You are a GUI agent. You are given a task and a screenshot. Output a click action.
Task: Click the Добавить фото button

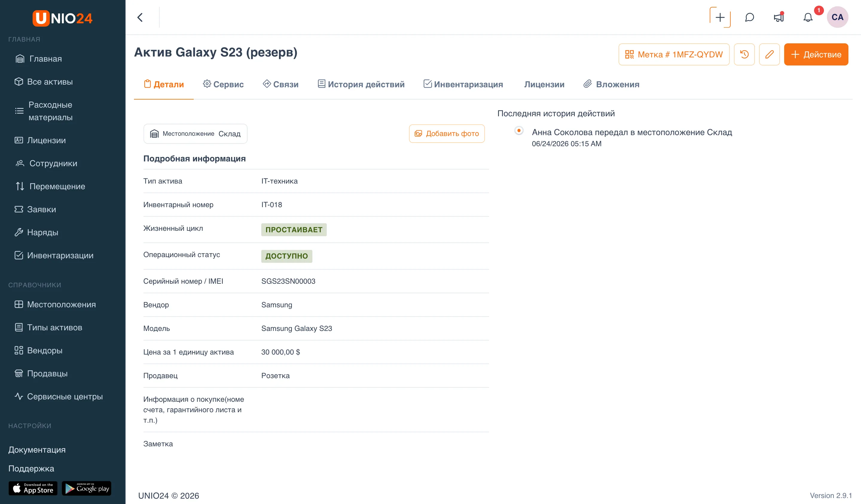click(447, 134)
